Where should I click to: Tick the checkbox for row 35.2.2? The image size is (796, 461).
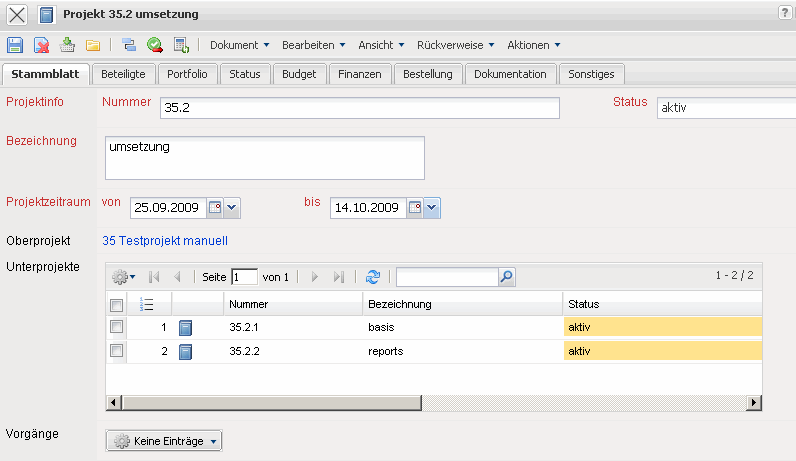(116, 351)
